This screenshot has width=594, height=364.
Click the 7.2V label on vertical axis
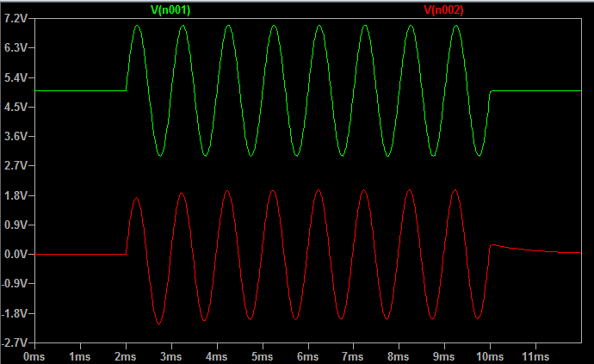pos(16,19)
